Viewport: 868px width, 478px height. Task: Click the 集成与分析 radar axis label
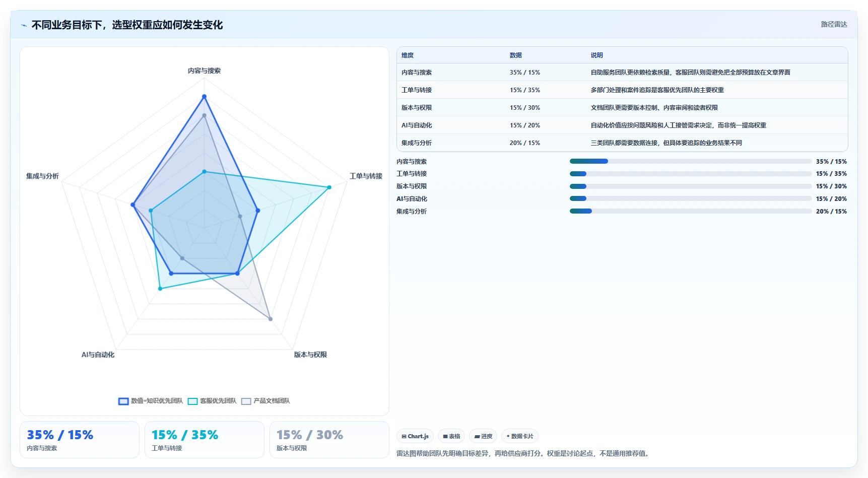point(42,176)
